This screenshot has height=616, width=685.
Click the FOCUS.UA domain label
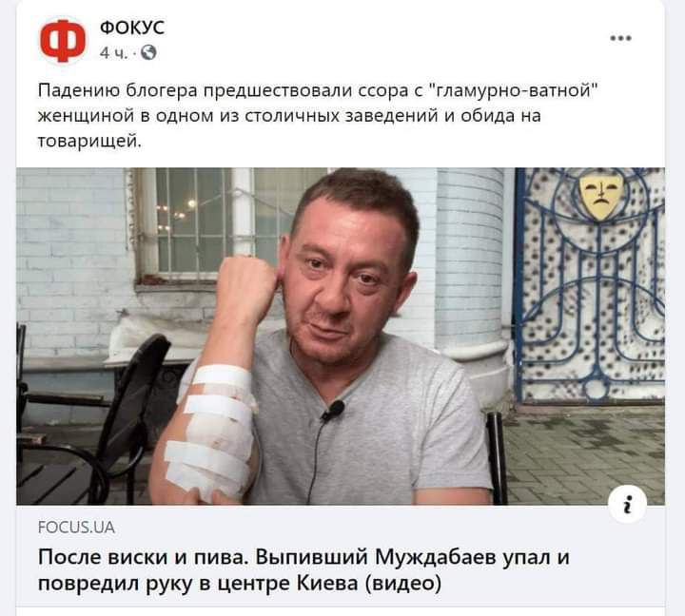(76, 528)
